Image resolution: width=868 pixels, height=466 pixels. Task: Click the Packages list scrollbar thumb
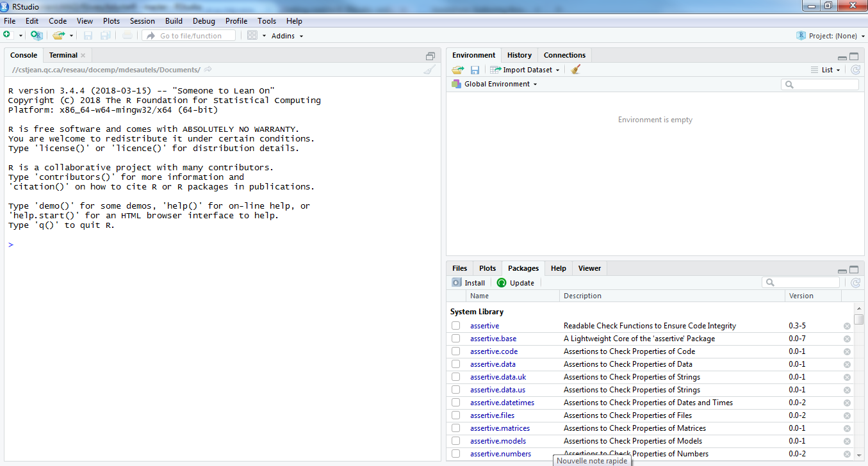coord(859,319)
